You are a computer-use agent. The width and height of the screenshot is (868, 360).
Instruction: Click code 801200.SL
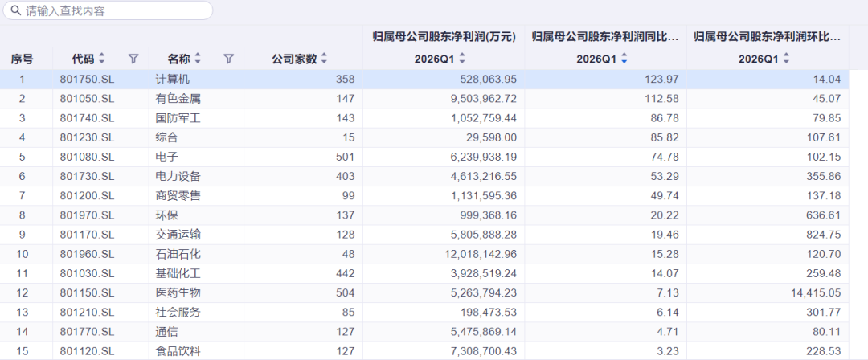(x=87, y=195)
